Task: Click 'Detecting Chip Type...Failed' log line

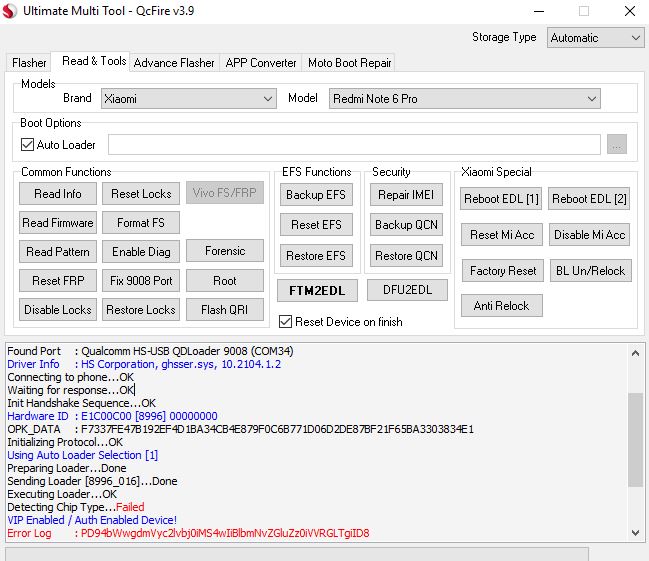Action: 76,507
